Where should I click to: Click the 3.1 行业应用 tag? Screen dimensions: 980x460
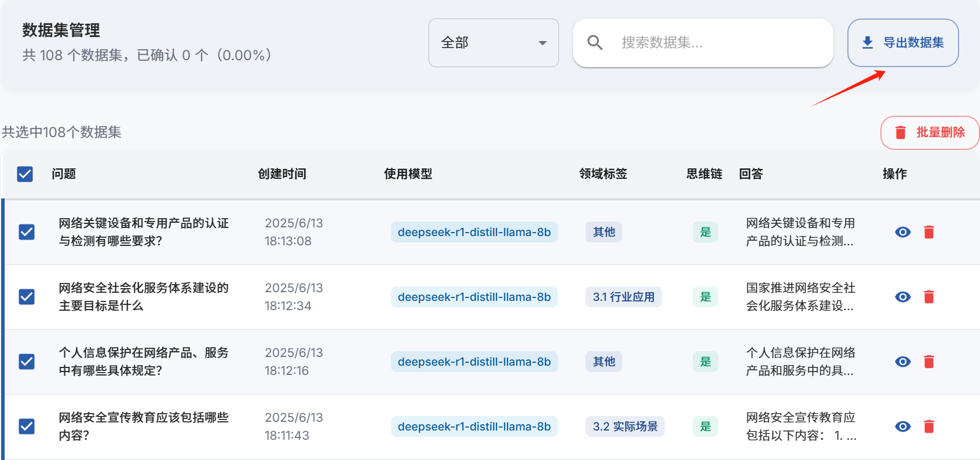(624, 297)
